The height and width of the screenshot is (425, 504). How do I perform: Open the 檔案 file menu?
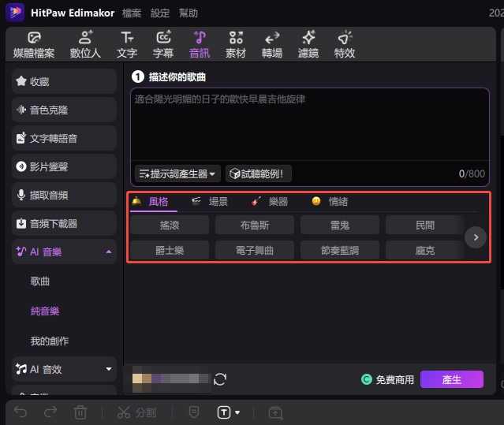(132, 13)
